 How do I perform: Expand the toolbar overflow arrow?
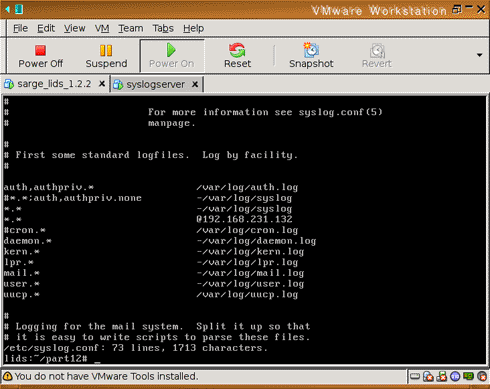coord(479,55)
